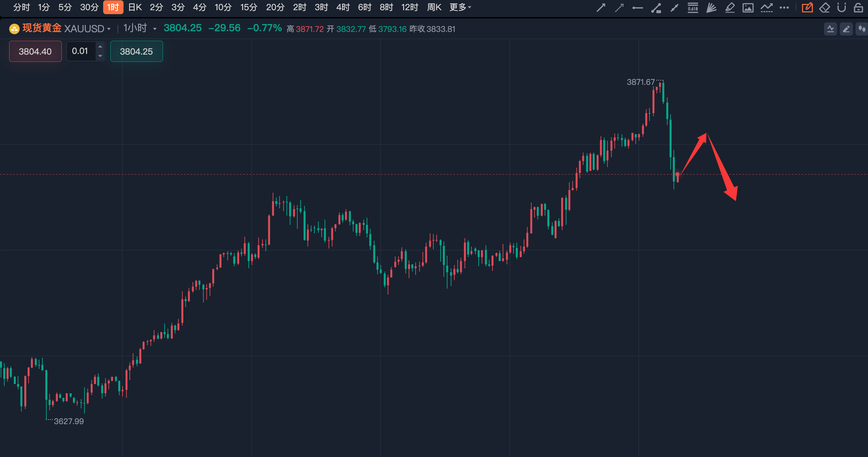Choose the fan lines drawing tool
Screen dimensions: 868x457
(x=711, y=8)
